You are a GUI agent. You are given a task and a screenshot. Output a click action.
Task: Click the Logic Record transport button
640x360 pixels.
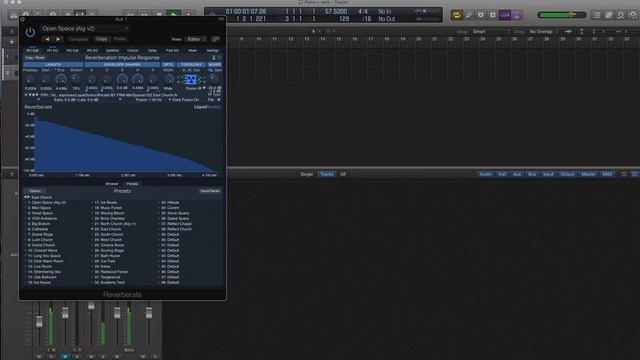click(189, 14)
